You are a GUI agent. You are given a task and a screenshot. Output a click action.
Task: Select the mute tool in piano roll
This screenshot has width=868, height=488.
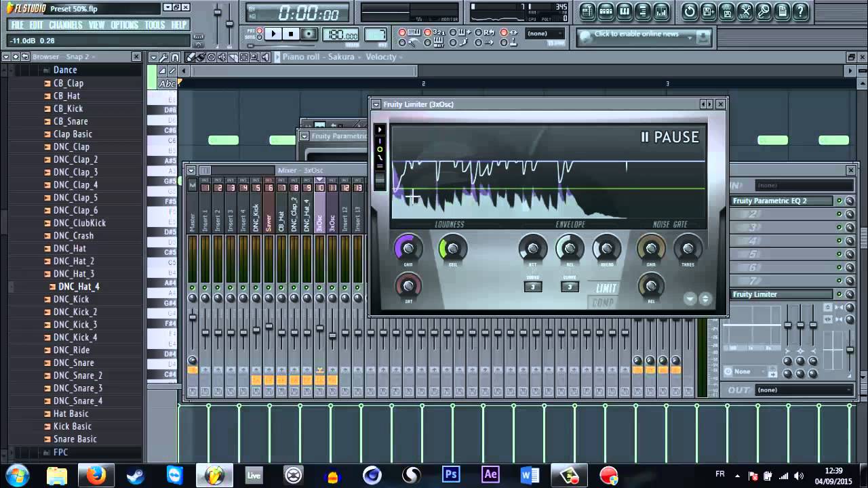pos(222,57)
